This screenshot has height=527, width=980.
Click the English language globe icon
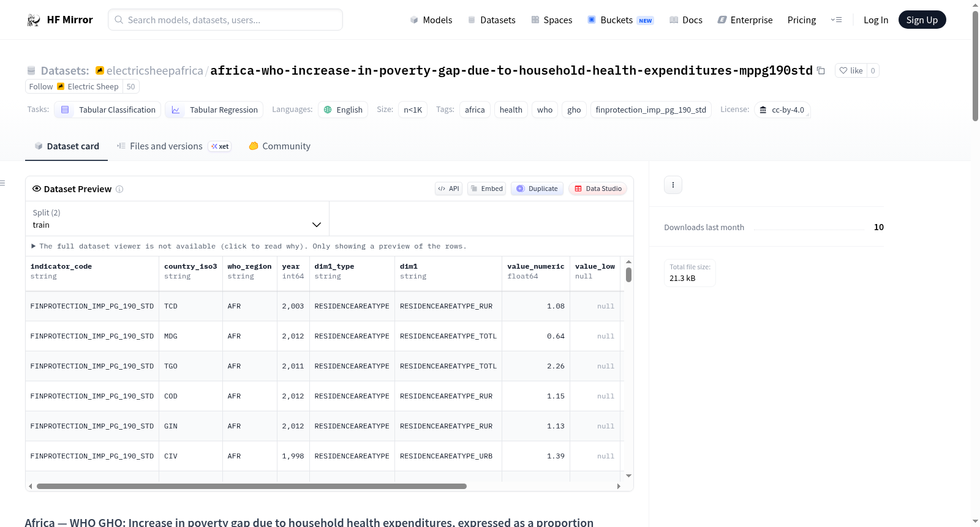[328, 110]
